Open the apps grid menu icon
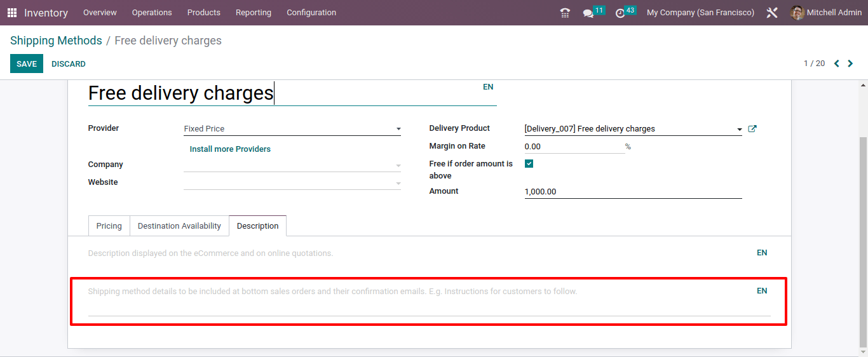The height and width of the screenshot is (357, 868). tap(12, 13)
